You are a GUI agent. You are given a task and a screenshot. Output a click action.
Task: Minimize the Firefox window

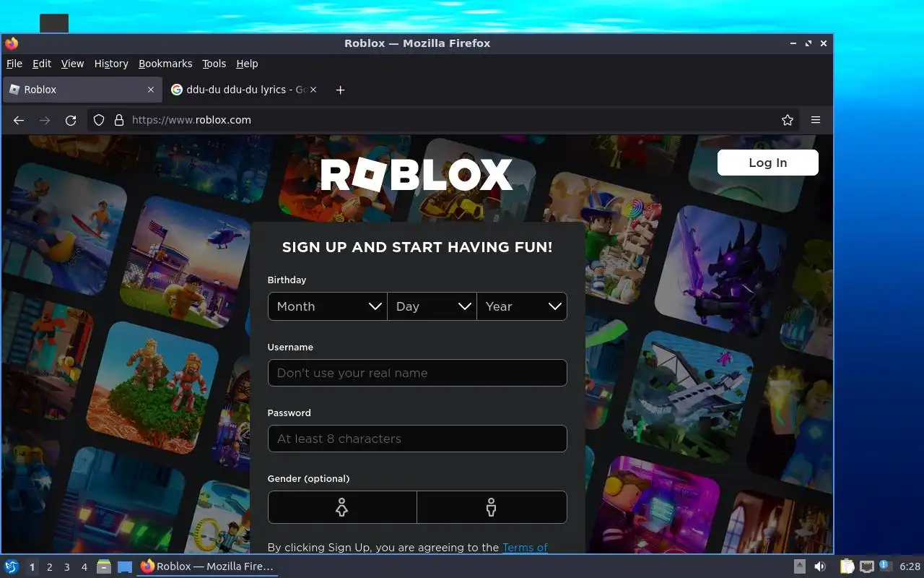coord(793,43)
